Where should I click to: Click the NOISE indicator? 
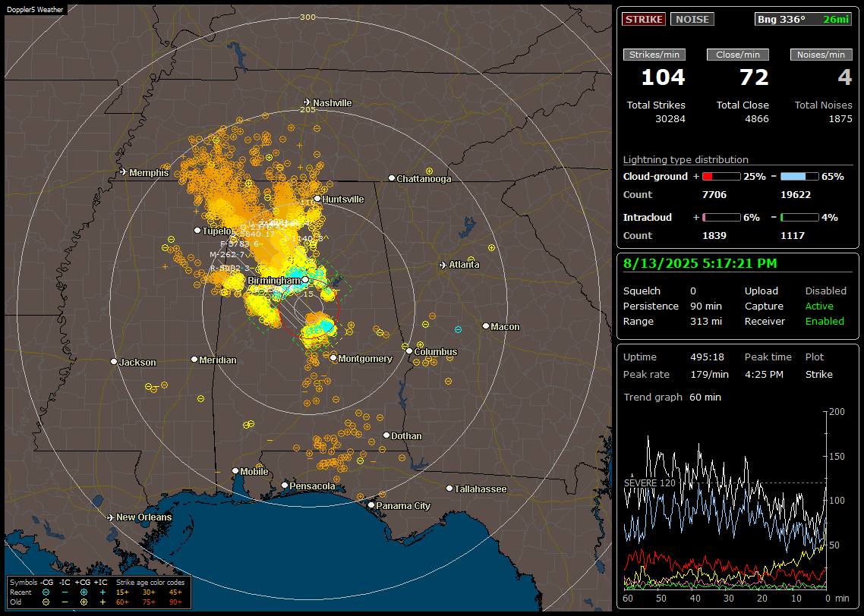[692, 19]
